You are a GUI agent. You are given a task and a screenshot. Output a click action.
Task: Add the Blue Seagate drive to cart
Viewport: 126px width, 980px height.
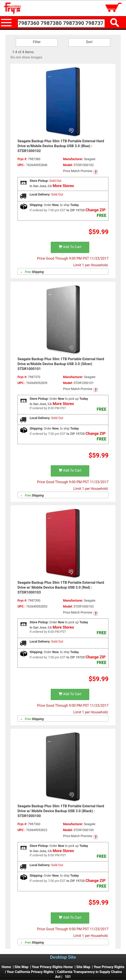tap(70, 247)
